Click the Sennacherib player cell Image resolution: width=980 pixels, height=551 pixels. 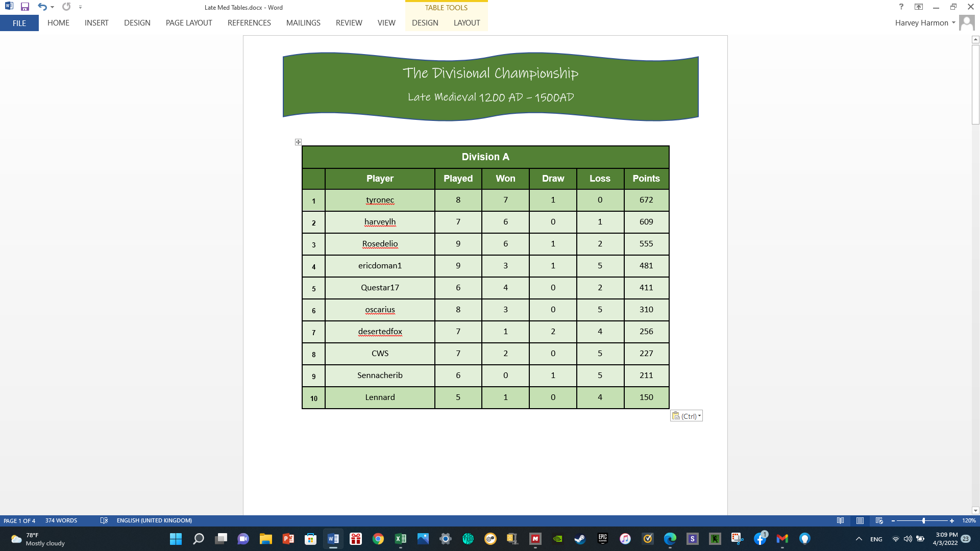coord(380,375)
